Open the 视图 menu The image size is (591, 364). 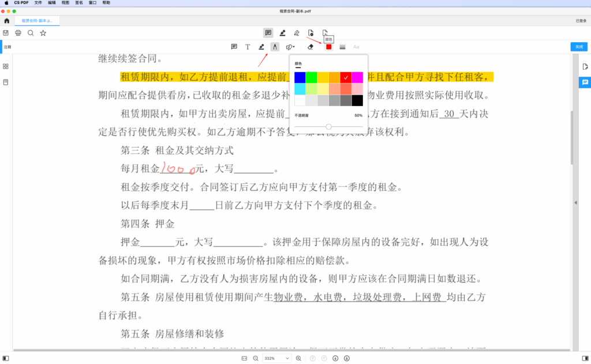65,3
